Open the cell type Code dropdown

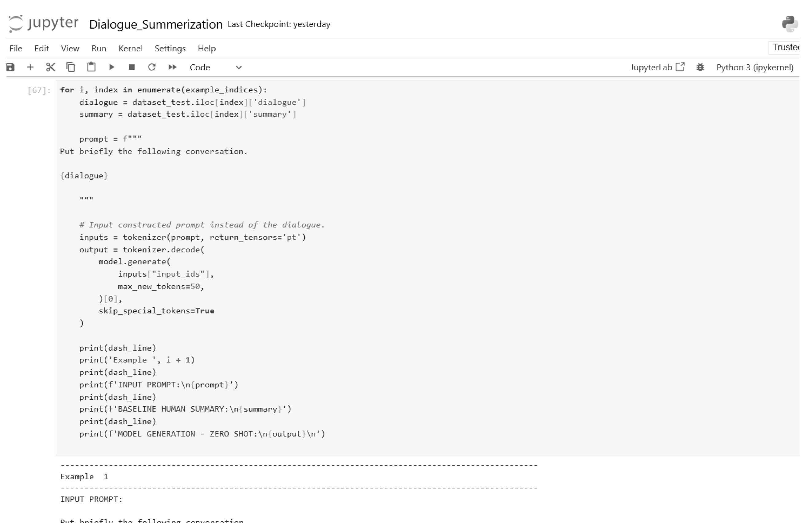point(216,68)
